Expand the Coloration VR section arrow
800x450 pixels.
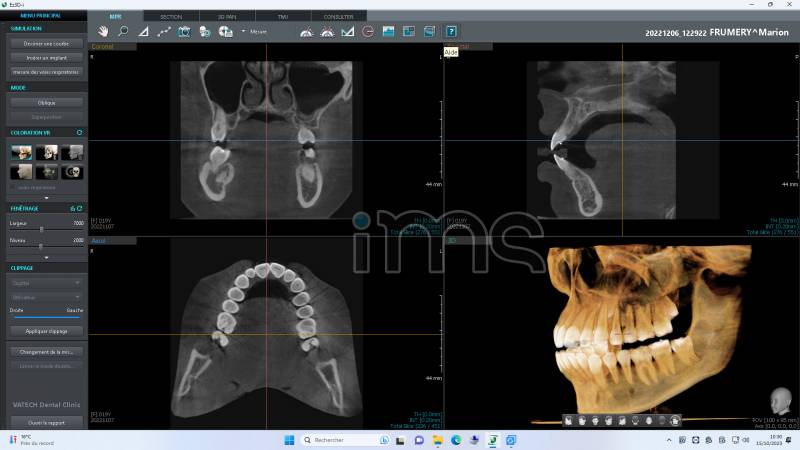(x=46, y=197)
